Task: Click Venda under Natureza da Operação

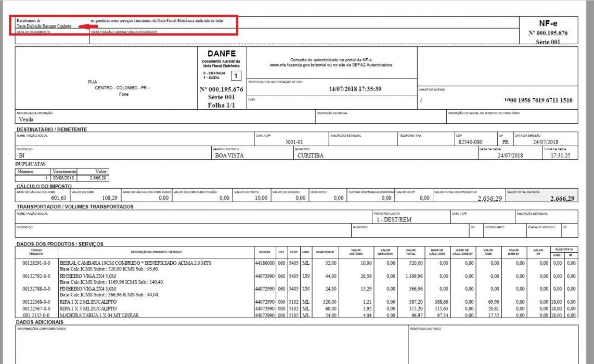Action: (x=26, y=119)
